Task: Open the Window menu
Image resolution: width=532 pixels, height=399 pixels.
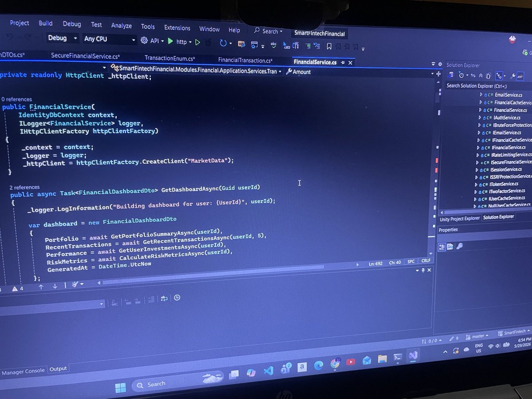Action: coord(209,29)
